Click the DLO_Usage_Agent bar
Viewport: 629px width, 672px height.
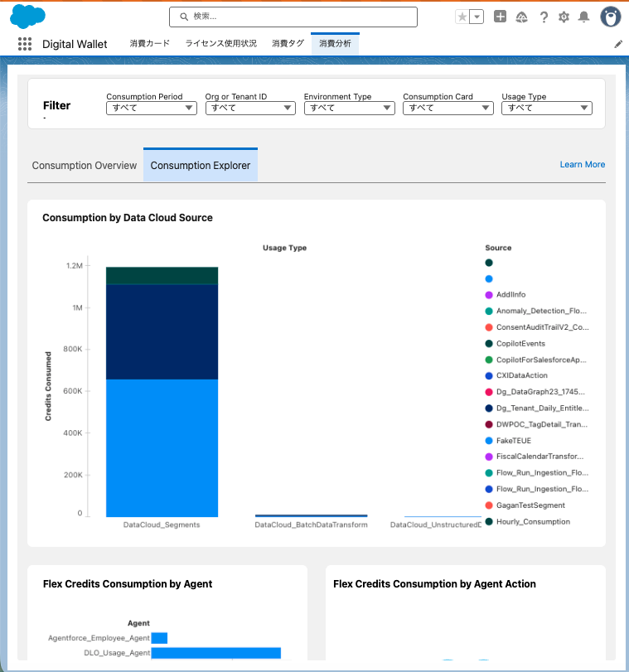216,653
